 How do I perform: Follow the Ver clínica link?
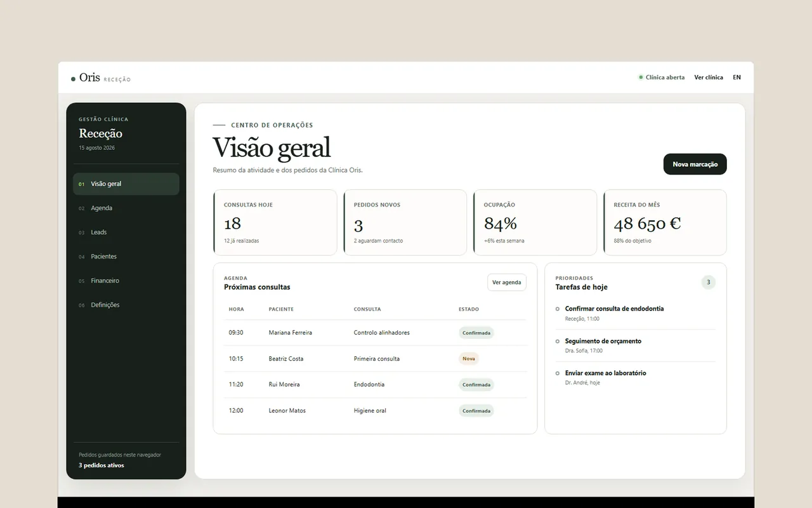coord(709,77)
